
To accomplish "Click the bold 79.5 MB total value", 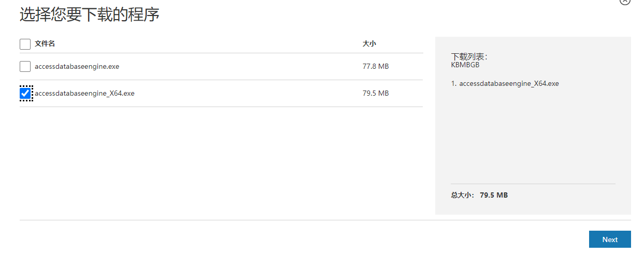I will click(x=493, y=196).
